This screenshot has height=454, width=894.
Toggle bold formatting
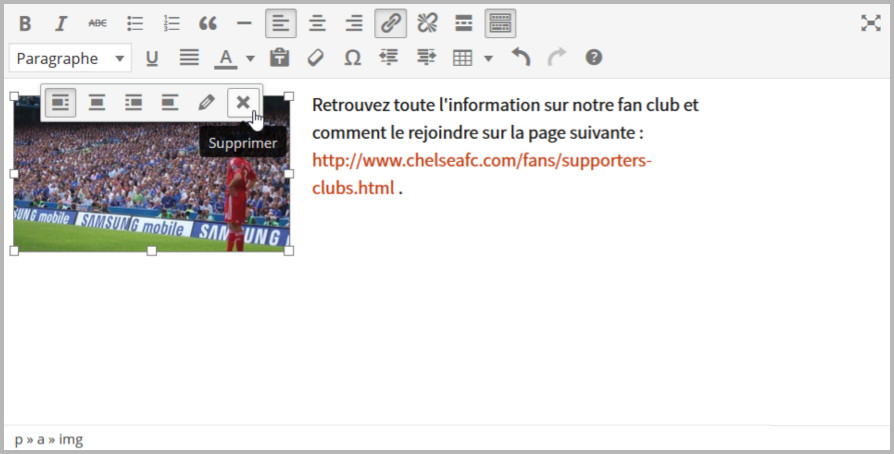(x=25, y=23)
